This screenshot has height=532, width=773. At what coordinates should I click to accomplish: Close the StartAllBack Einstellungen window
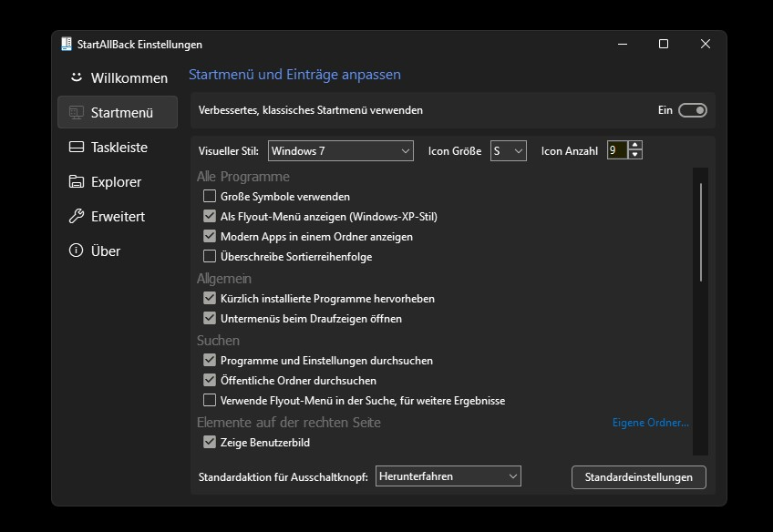coord(706,44)
